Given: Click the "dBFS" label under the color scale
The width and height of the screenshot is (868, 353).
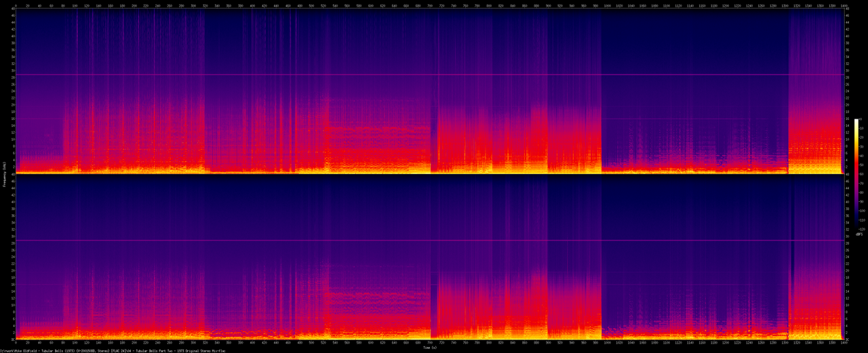Looking at the screenshot, I should (859, 234).
